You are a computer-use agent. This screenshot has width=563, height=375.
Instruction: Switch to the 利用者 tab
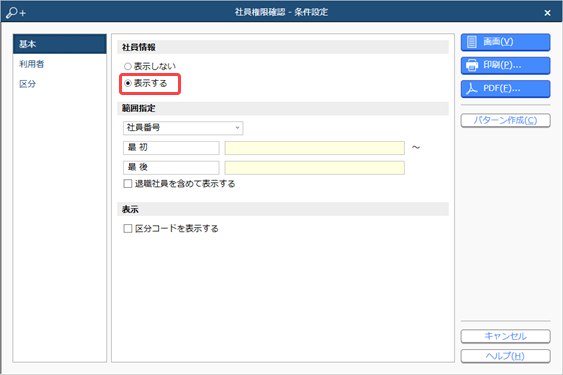pos(60,64)
